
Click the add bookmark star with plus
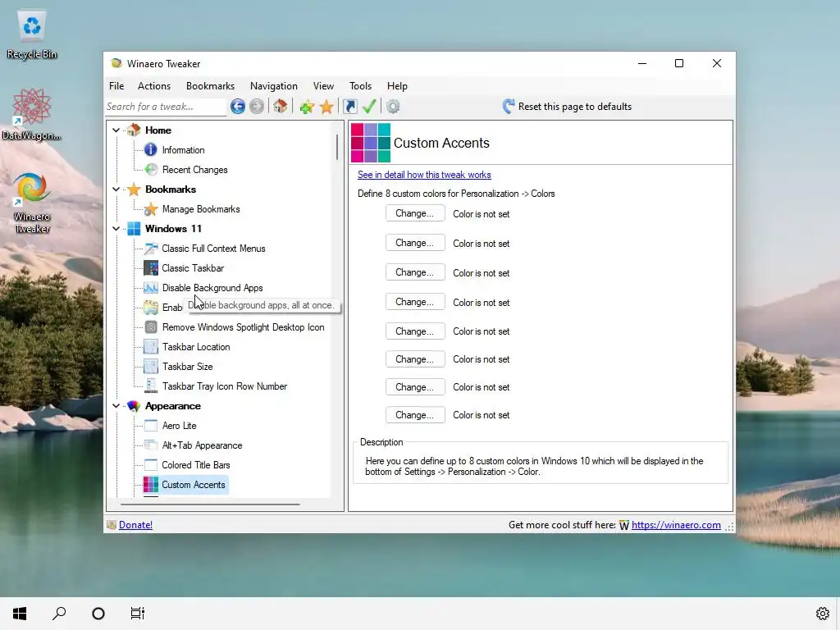point(307,107)
